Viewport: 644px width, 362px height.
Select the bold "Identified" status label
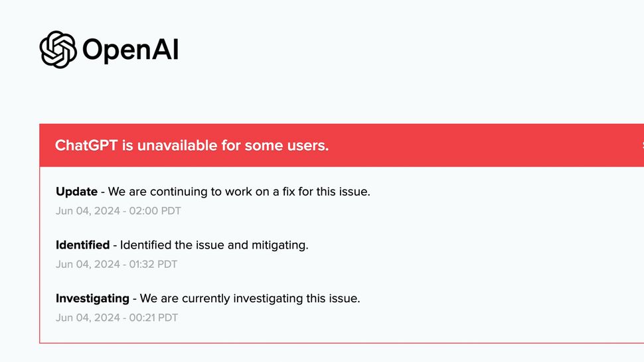[82, 245]
